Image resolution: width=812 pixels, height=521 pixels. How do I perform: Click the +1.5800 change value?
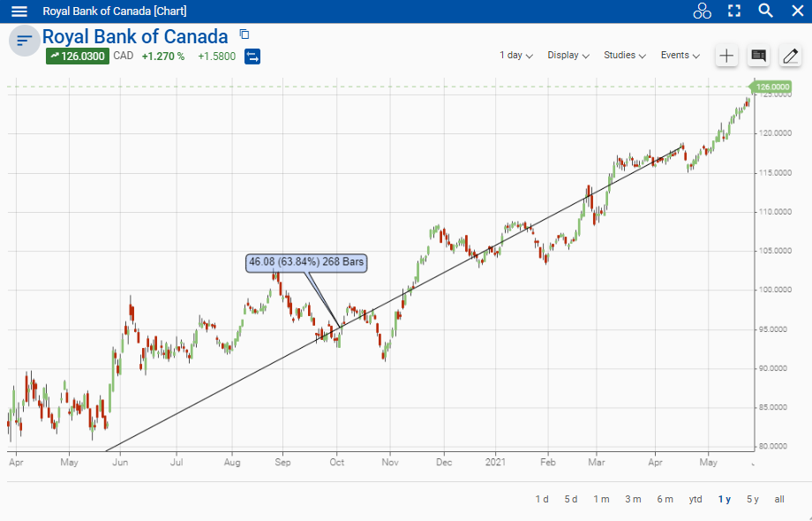216,57
